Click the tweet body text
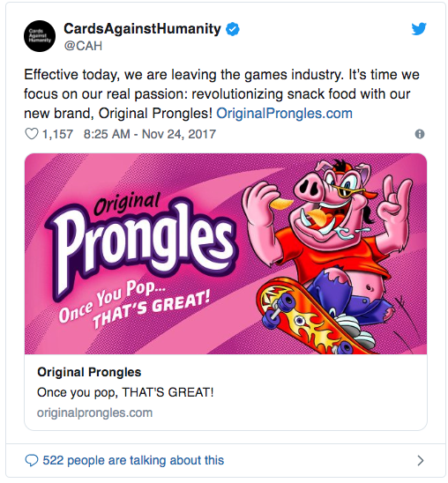Screen dimensions: 448x483 [x=222, y=94]
